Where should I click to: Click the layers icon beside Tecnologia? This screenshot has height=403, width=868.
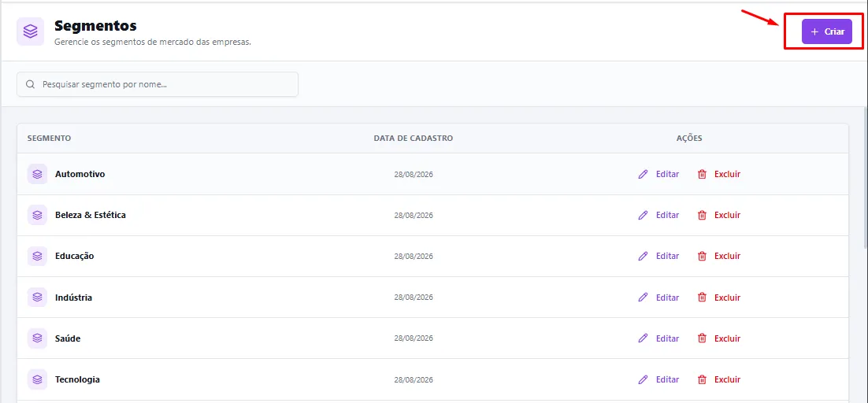pyautogui.click(x=37, y=380)
